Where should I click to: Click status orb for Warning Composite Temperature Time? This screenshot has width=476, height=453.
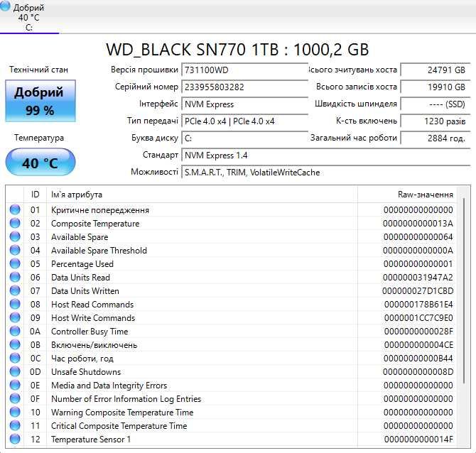[x=15, y=413]
